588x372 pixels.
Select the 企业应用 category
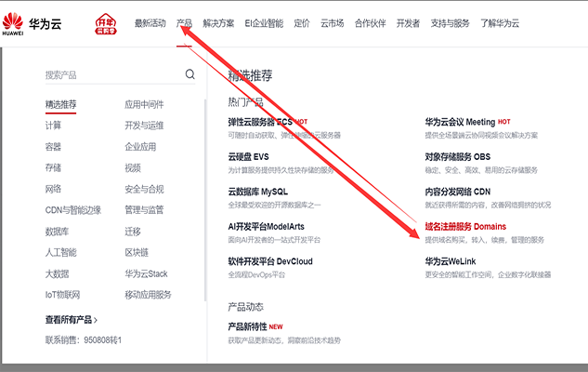(140, 147)
